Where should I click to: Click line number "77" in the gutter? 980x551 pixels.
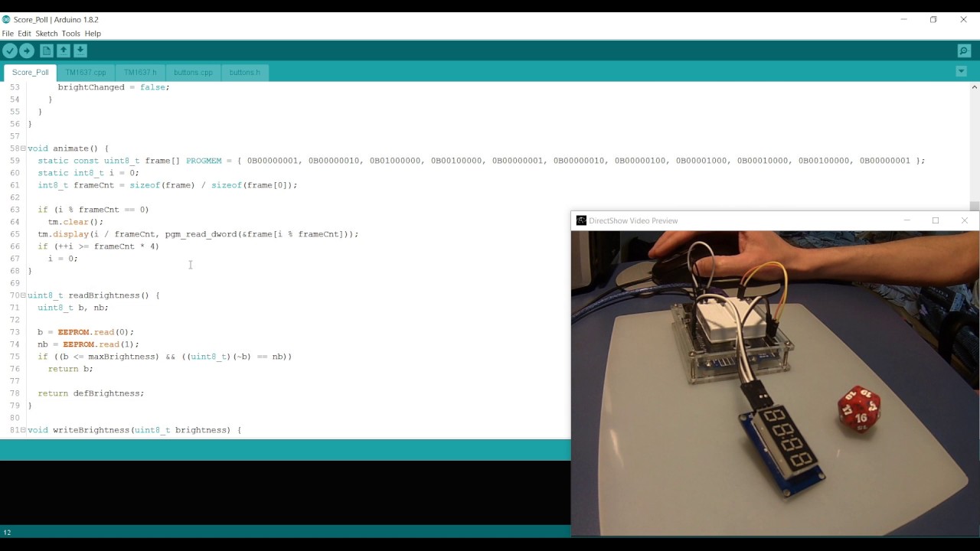(x=15, y=381)
